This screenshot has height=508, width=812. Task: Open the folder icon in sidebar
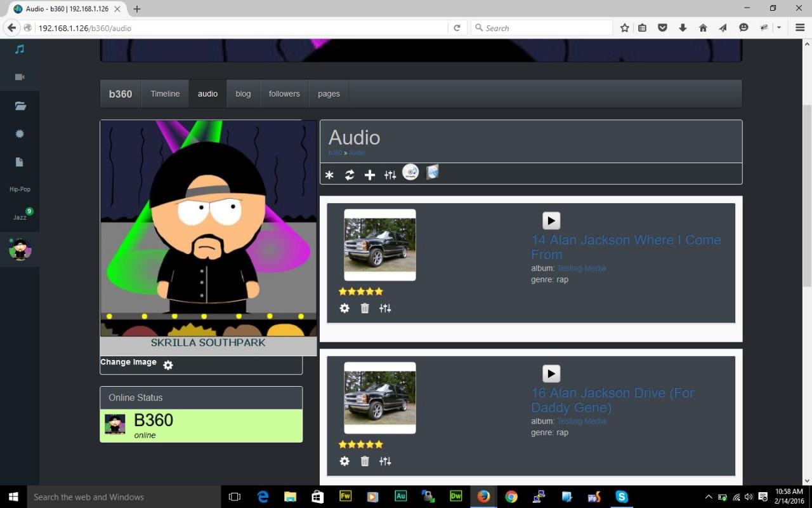(x=20, y=106)
